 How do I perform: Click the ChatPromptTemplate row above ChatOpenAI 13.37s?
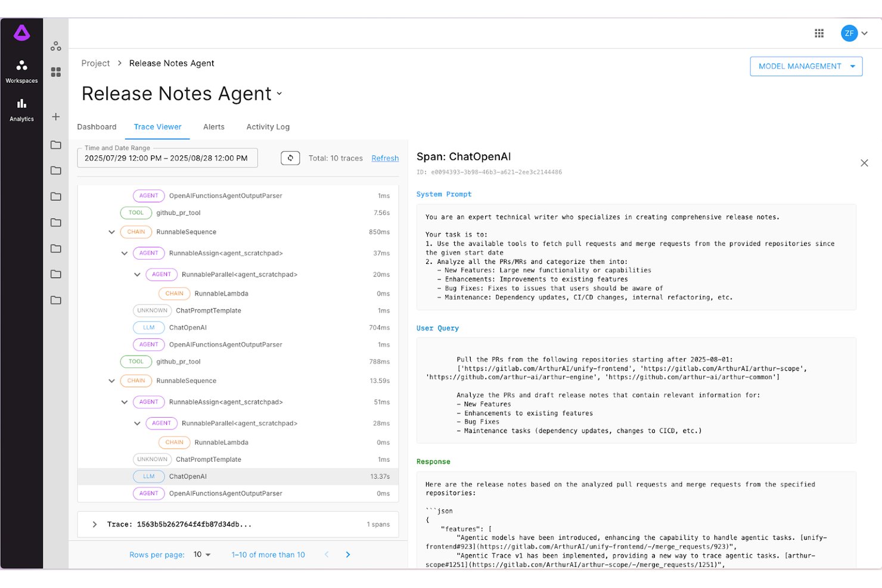tap(238, 460)
